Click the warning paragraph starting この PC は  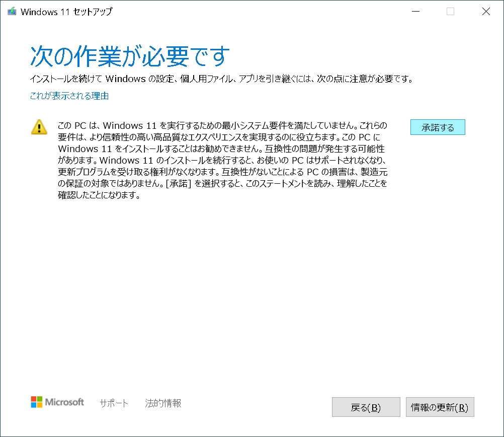pos(222,160)
